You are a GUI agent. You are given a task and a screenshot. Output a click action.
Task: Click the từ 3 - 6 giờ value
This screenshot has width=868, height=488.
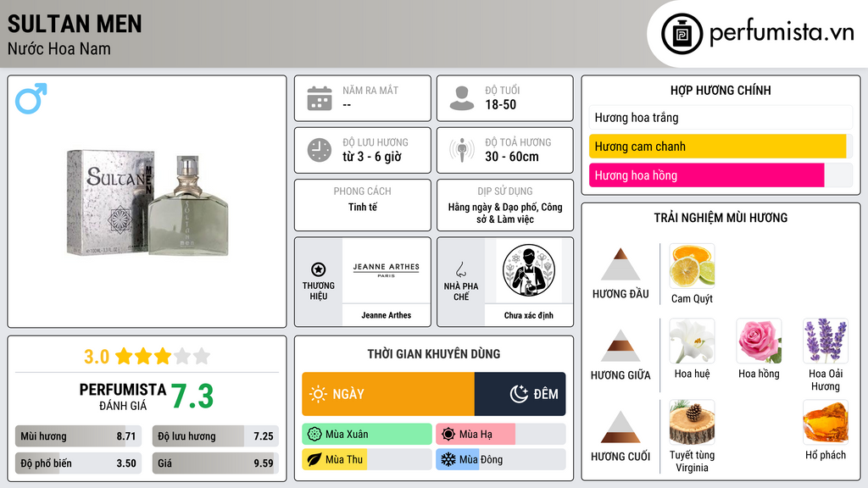coord(371,157)
